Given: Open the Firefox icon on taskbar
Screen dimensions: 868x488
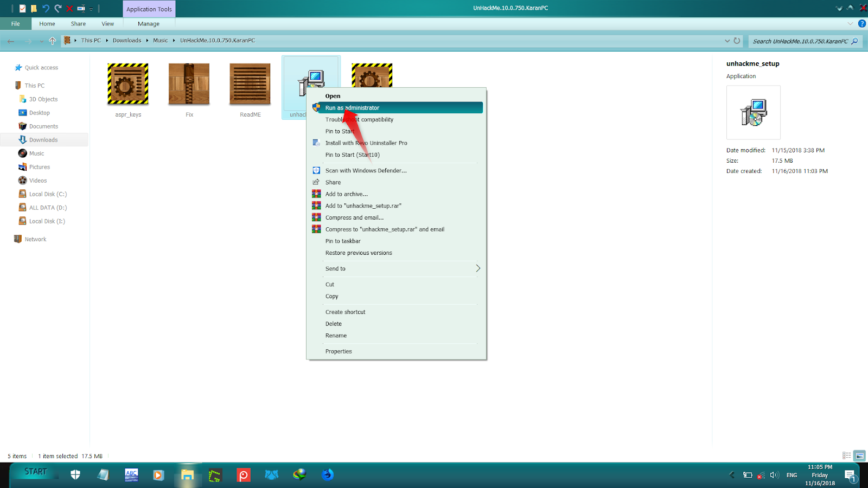Looking at the screenshot, I should click(328, 475).
